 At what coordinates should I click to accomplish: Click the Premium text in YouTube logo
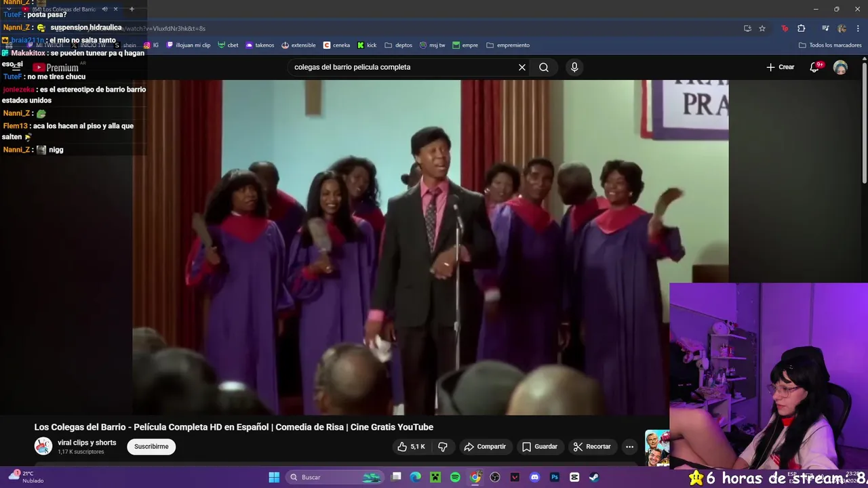[x=62, y=68]
